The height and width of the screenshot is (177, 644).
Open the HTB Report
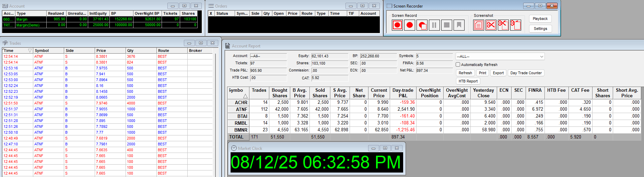pos(468,81)
